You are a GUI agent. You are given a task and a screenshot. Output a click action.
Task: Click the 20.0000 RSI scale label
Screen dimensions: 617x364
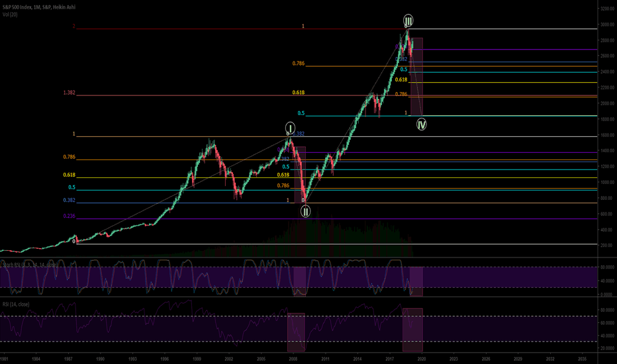point(607,348)
